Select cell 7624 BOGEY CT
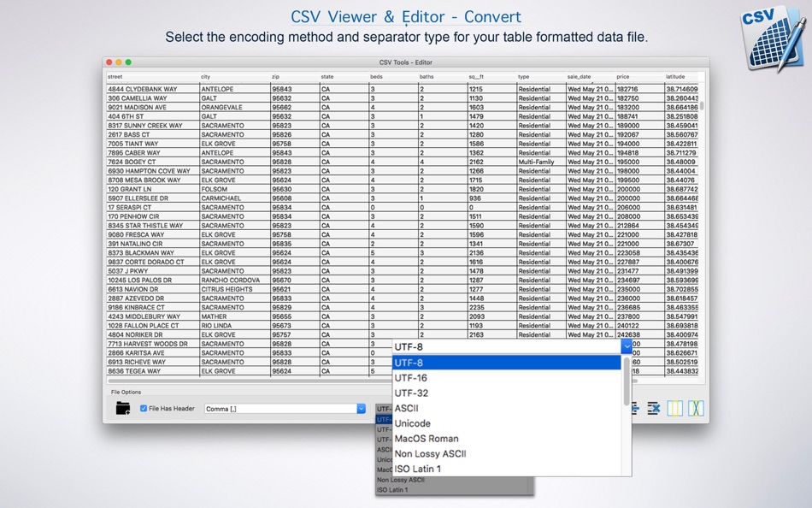 pyautogui.click(x=153, y=162)
